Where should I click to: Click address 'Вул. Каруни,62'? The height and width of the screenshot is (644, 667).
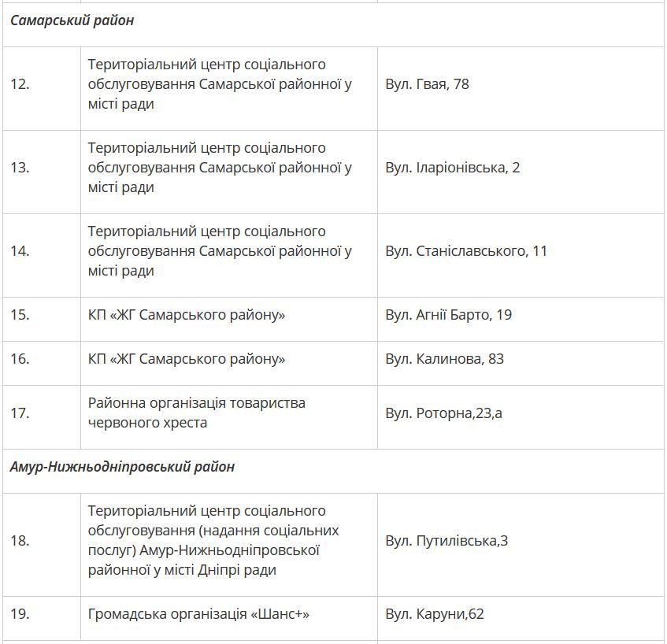coord(434,613)
